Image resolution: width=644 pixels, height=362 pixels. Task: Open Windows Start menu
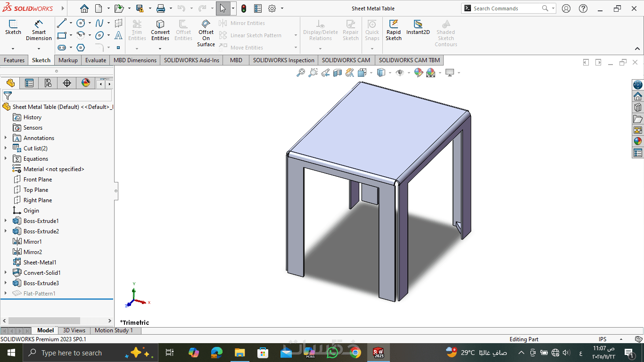(11, 353)
